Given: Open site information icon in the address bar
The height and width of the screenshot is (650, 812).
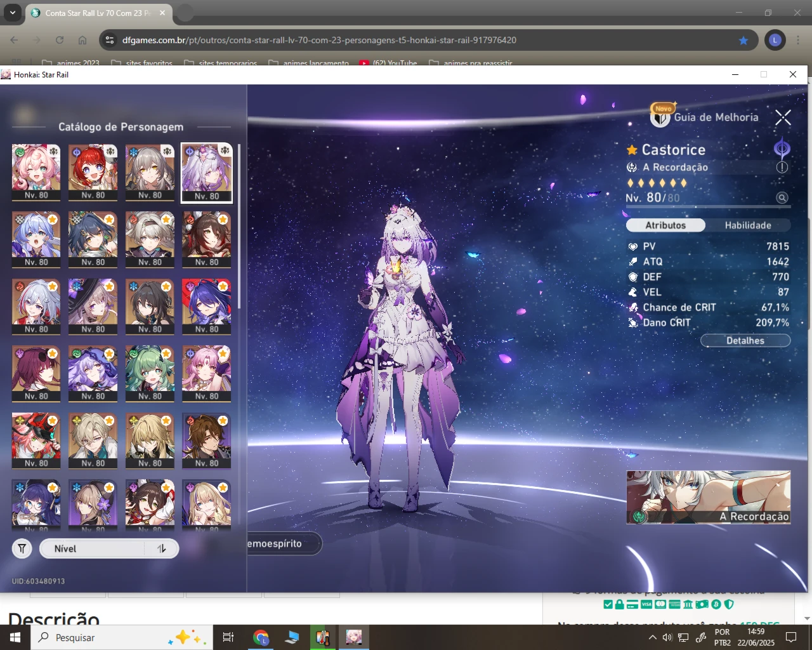Looking at the screenshot, I should [x=110, y=40].
